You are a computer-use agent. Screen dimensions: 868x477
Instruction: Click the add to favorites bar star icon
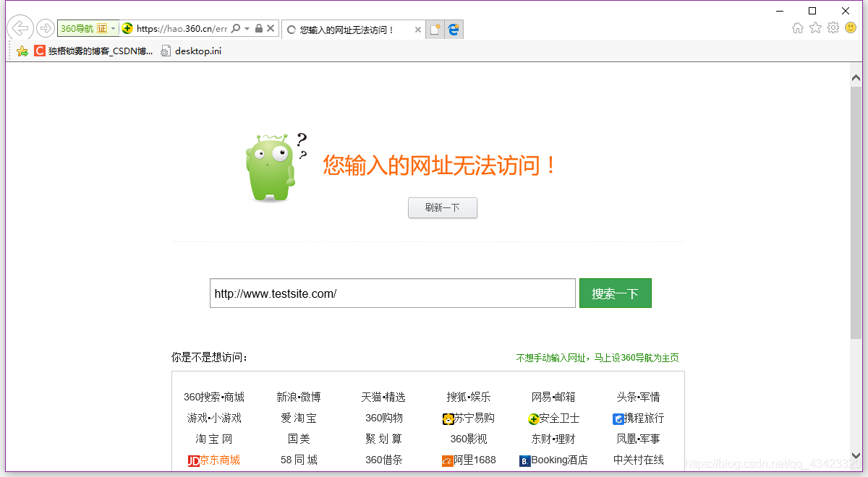tap(22, 51)
